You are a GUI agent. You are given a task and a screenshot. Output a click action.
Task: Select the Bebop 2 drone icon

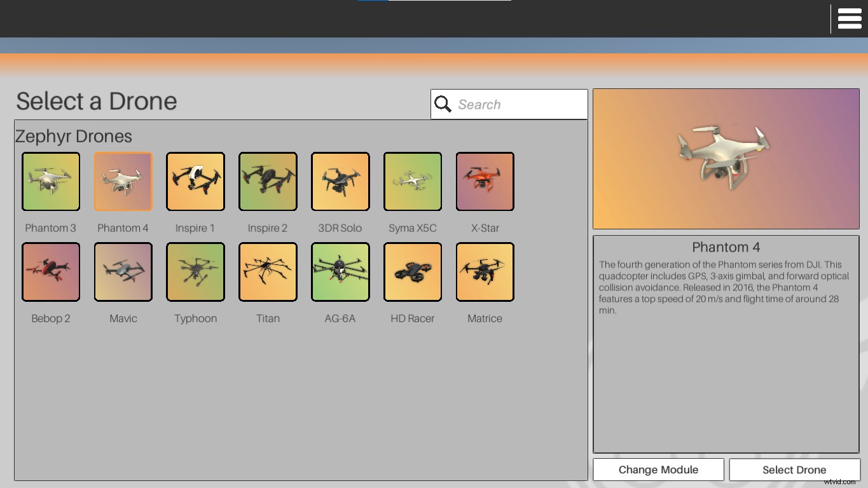click(x=50, y=272)
